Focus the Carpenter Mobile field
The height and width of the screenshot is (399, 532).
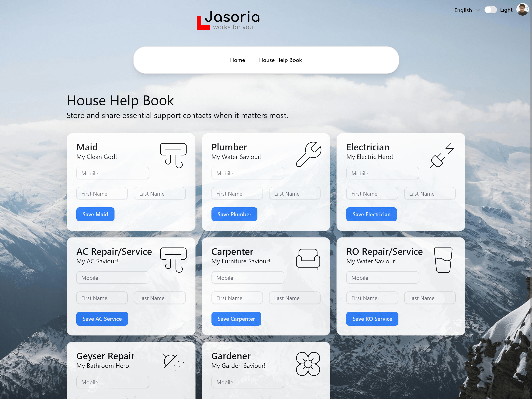[248, 278]
